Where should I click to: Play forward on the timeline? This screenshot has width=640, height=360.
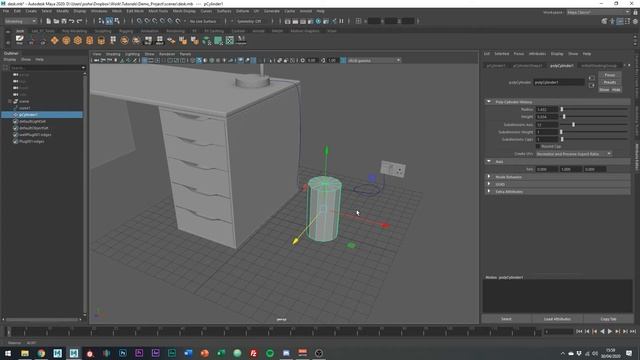(610, 332)
